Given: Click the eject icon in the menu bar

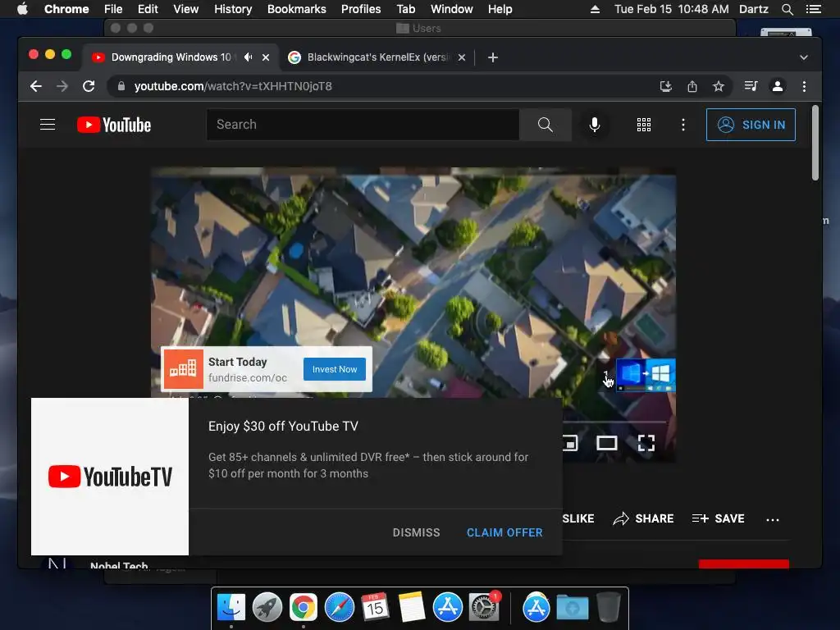Looking at the screenshot, I should coord(595,9).
